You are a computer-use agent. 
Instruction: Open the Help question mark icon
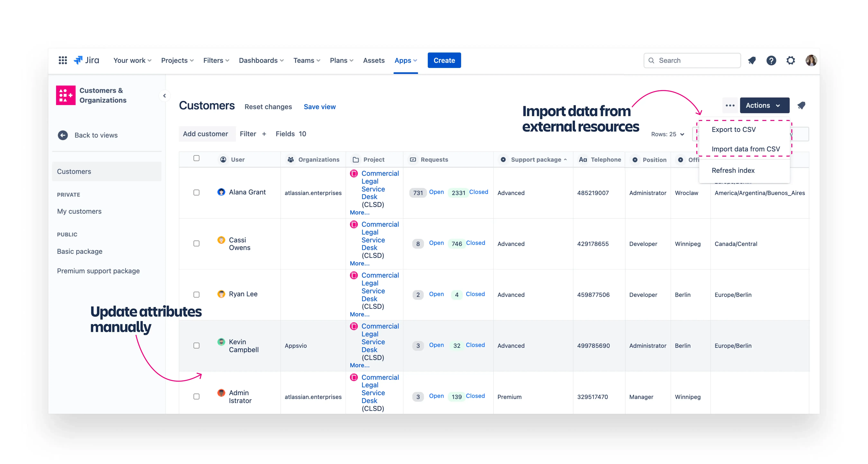pos(771,60)
